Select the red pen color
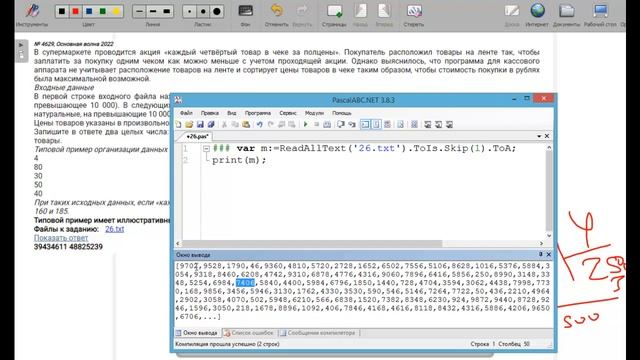Screen dimensions: 640x360 (x=76, y=11)
